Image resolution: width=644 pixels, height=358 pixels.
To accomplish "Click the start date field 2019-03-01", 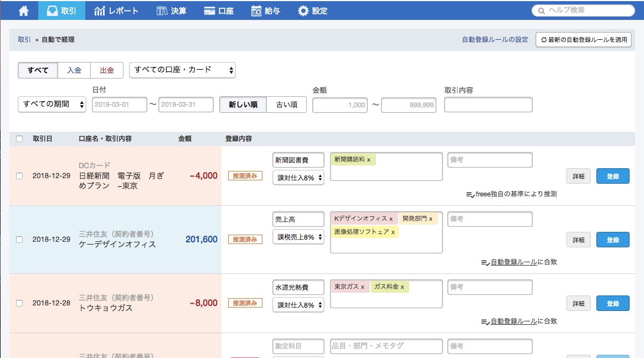I will pyautogui.click(x=120, y=104).
